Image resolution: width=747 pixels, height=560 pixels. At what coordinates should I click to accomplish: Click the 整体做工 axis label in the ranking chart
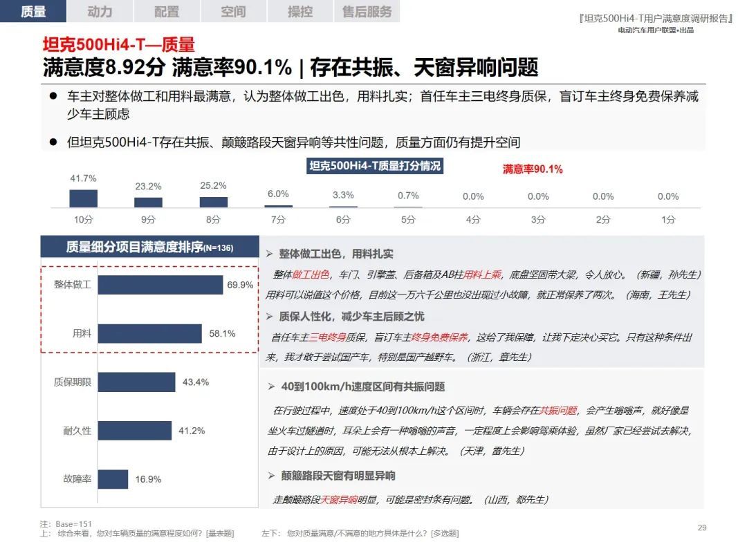pos(73,284)
